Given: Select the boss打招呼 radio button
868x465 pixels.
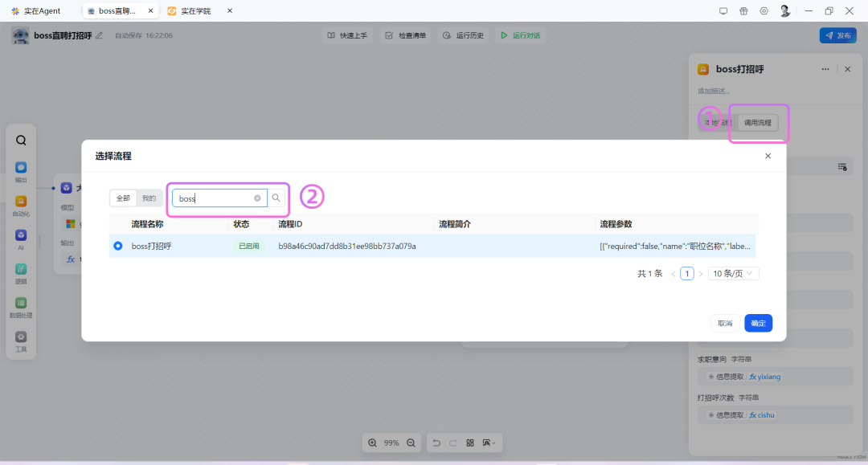Looking at the screenshot, I should 118,246.
